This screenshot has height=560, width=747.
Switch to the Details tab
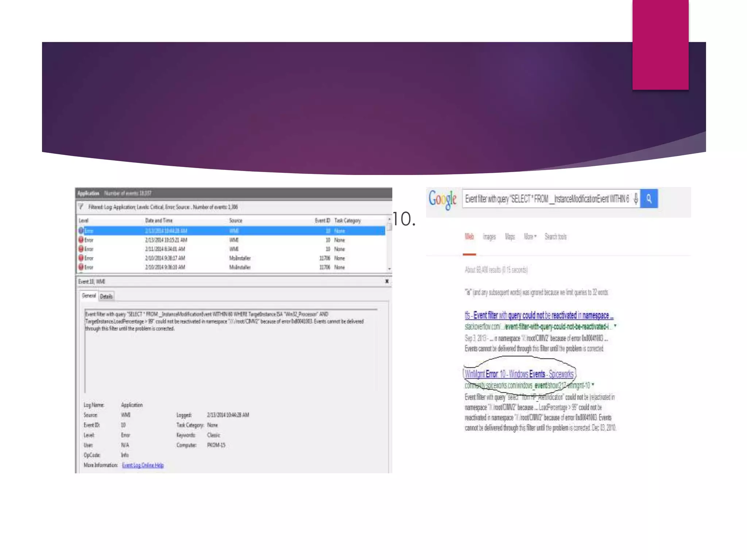tap(106, 296)
